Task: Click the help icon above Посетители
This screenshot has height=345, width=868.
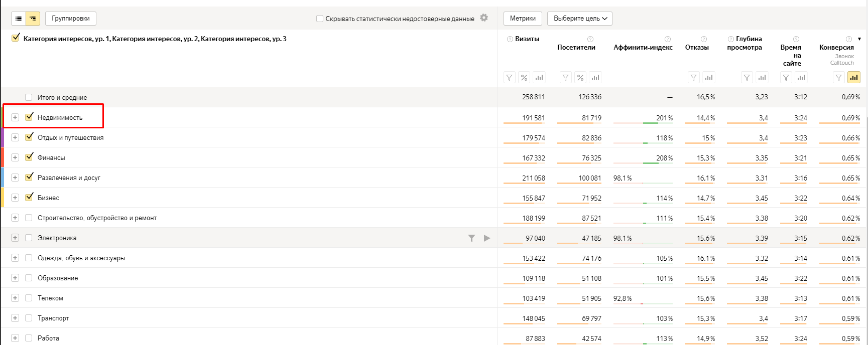Action: click(590, 39)
